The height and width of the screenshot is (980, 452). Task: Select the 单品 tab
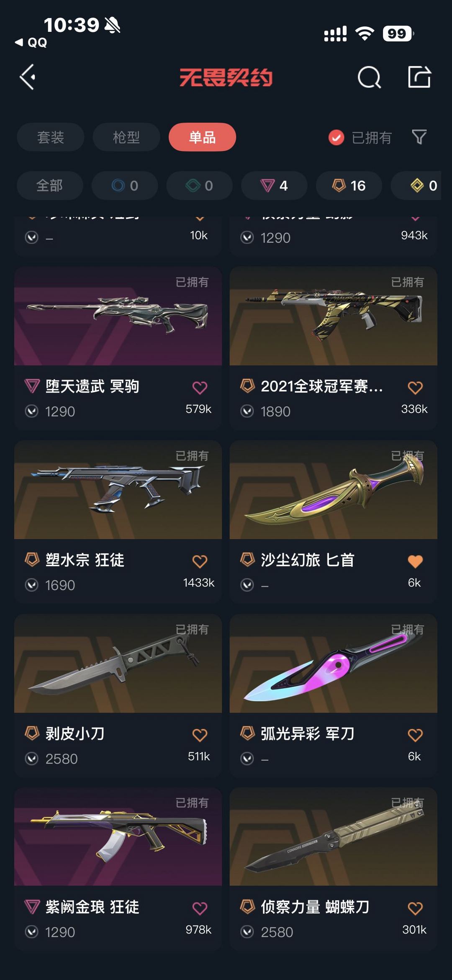click(202, 137)
